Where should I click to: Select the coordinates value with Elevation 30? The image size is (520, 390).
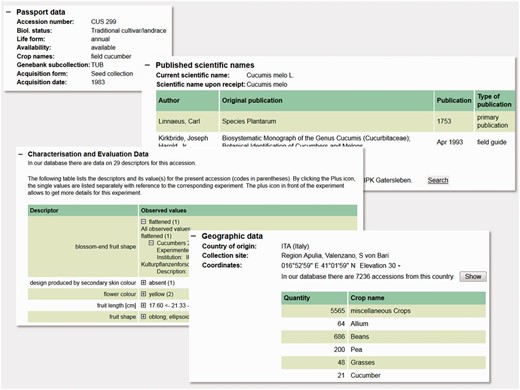pos(341,266)
